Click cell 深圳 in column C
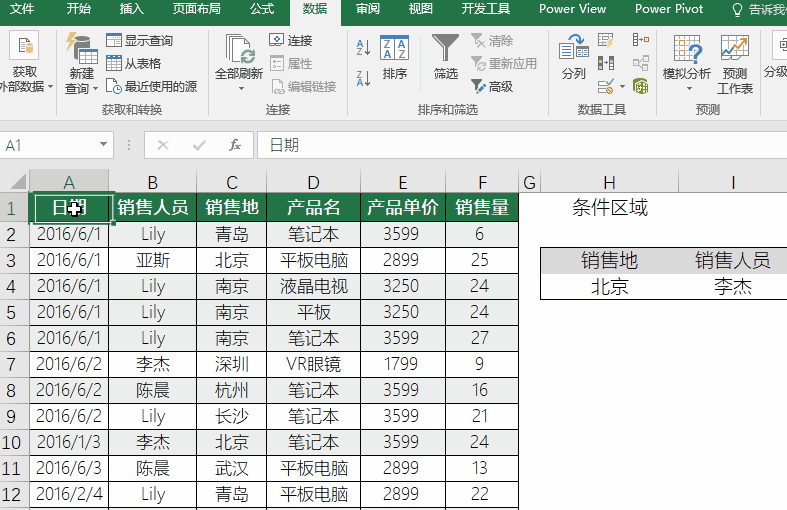 coord(231,364)
